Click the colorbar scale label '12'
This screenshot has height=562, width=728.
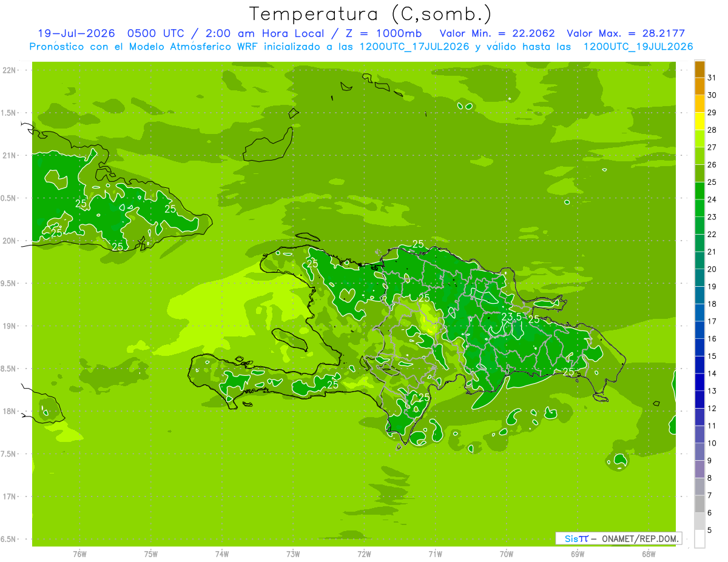click(x=712, y=409)
